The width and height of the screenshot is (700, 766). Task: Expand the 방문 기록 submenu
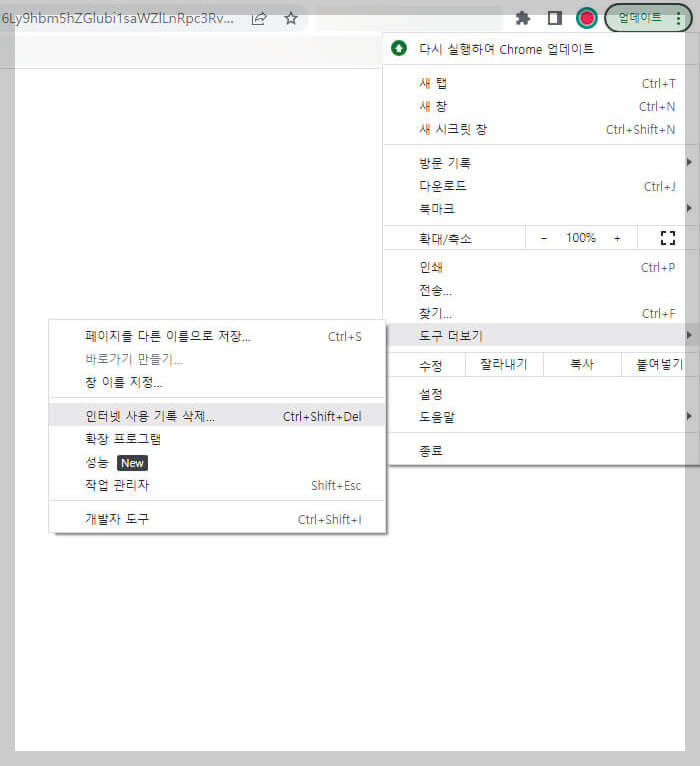click(541, 163)
